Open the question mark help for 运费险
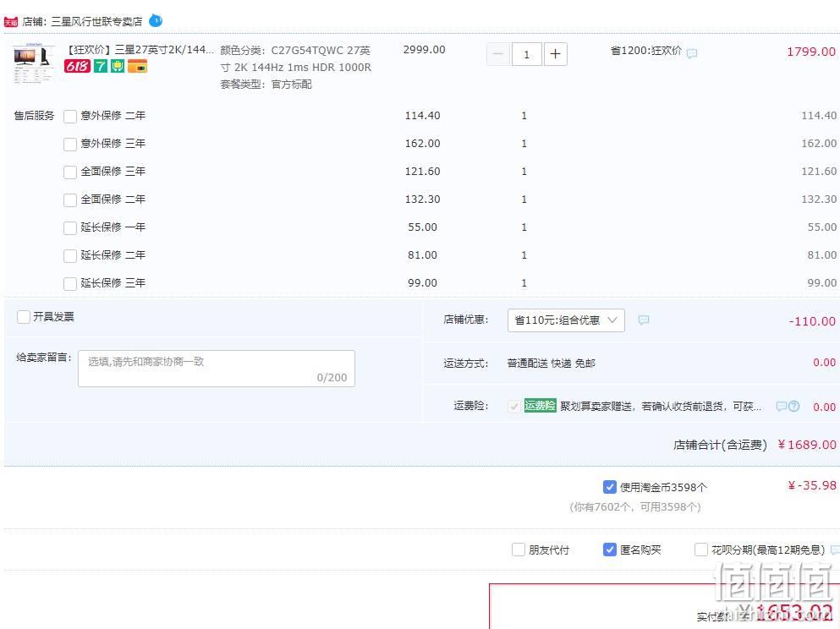The width and height of the screenshot is (840, 629). 794,407
